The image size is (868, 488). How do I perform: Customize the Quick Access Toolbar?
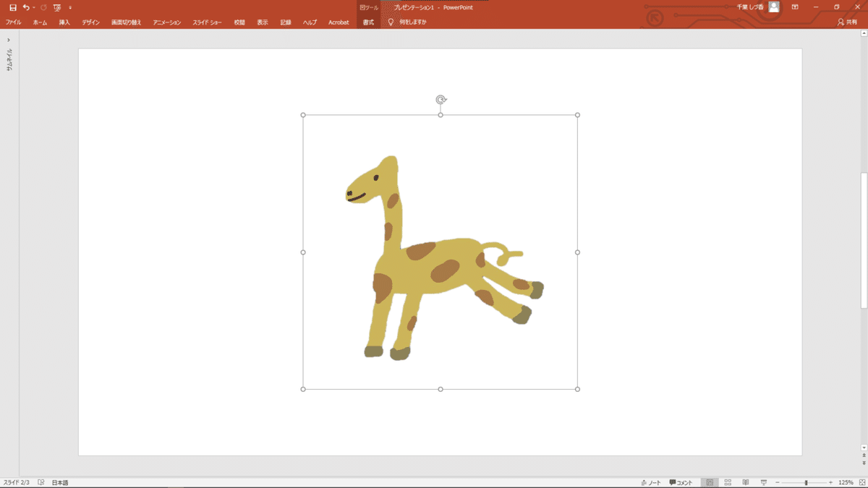[70, 7]
